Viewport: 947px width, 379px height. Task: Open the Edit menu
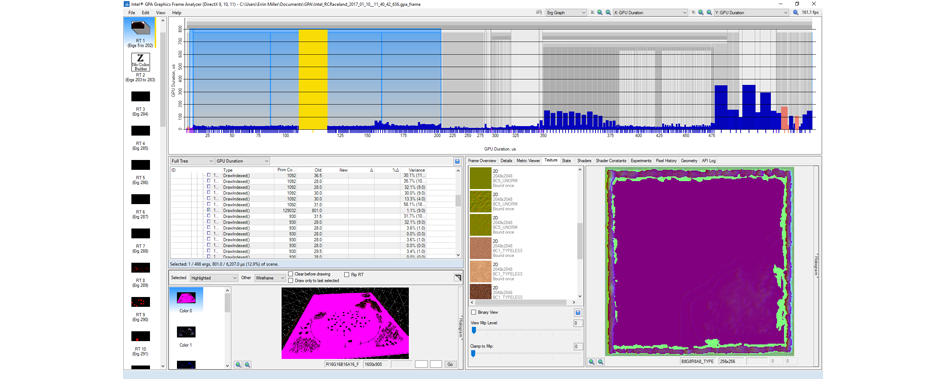[146, 12]
